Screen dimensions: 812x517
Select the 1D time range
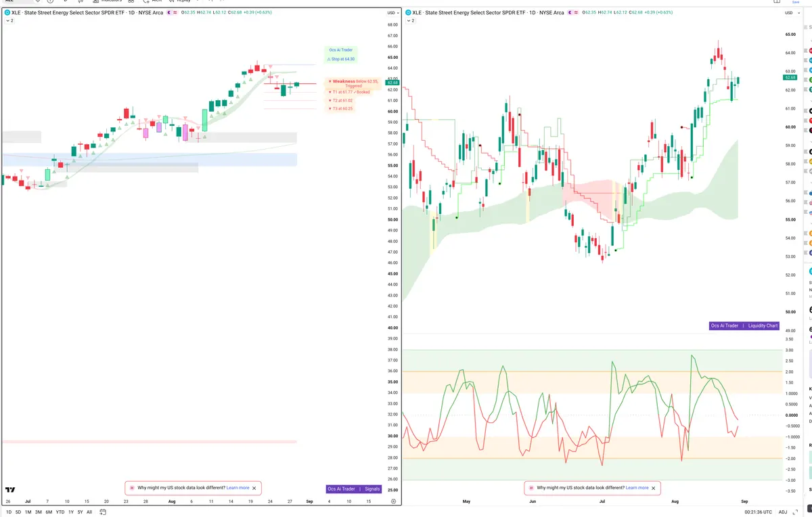click(8, 512)
